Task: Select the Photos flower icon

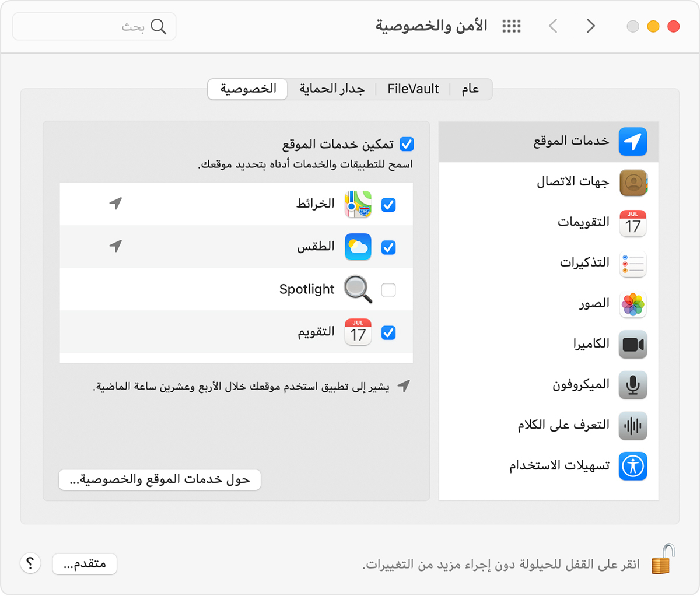Action: tap(633, 304)
